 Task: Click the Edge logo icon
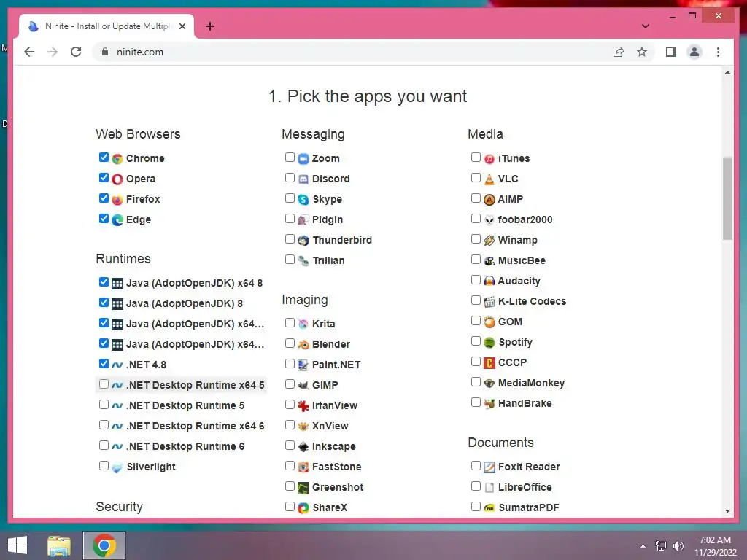tap(117, 220)
